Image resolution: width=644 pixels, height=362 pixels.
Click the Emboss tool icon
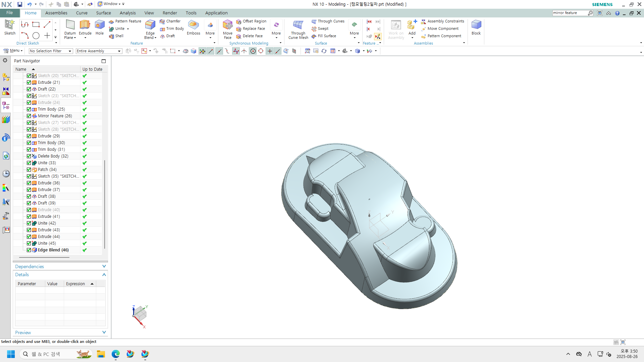[x=193, y=25]
